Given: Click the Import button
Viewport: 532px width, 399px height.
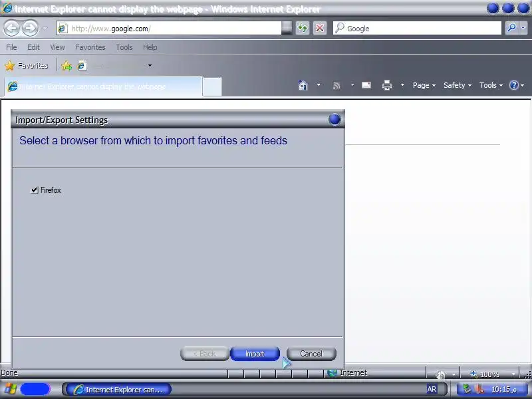Looking at the screenshot, I should point(255,354).
